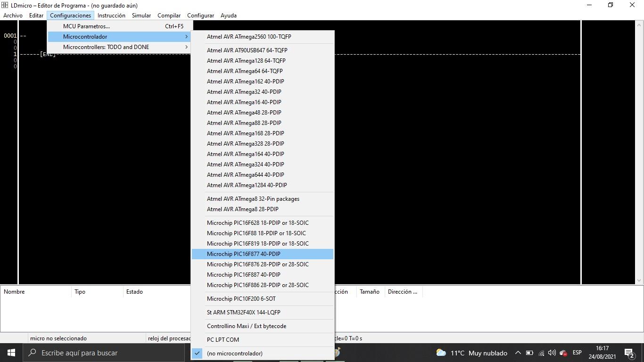
Task: Click 'micro no seleccionado' status text
Action: [x=58, y=338]
